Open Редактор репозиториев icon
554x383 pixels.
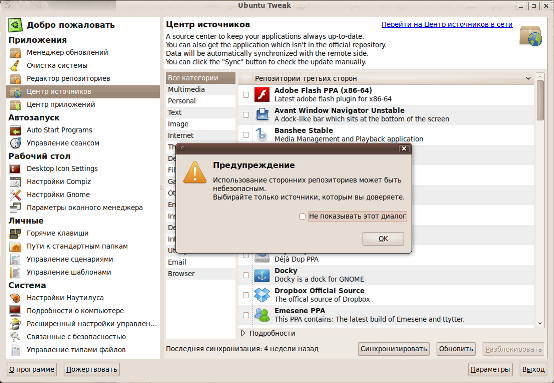coord(15,78)
